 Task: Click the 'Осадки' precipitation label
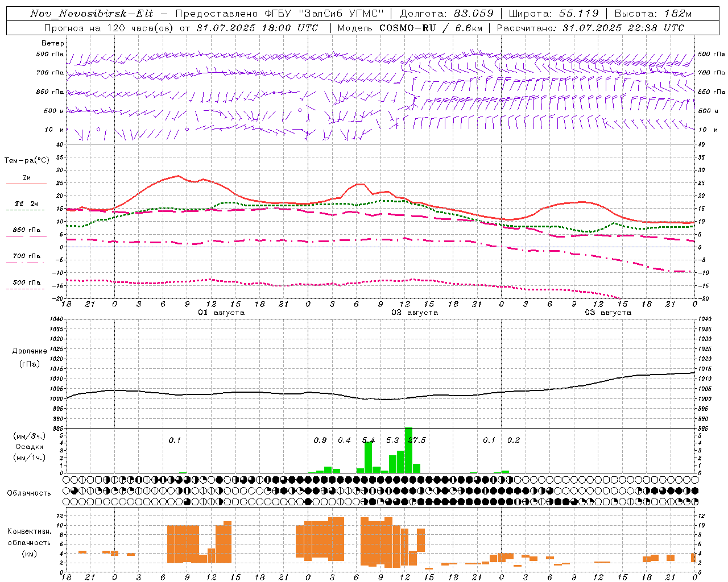(x=29, y=447)
